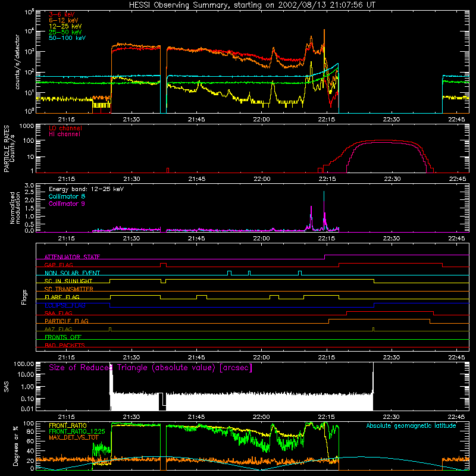
Task: Click the BAD_PACKETS flag label
Action: pos(65,345)
